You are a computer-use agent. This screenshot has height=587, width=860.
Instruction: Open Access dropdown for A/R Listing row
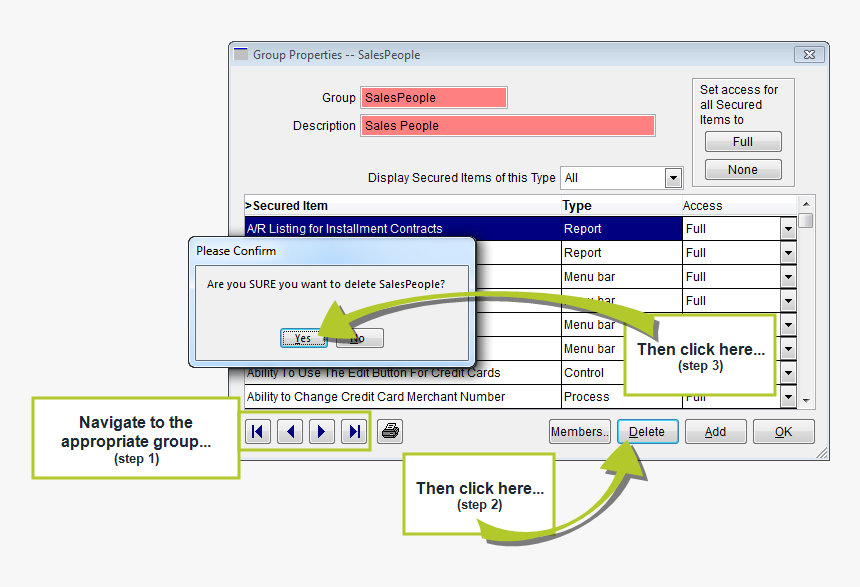point(788,229)
